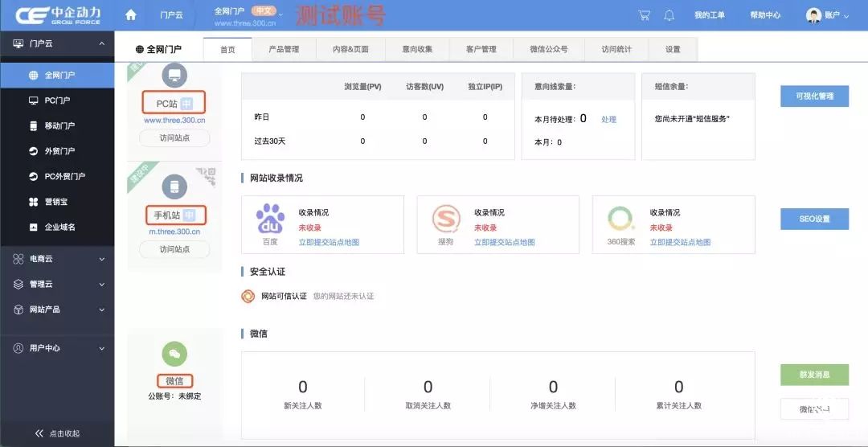Switch to the 产品管理 tab
This screenshot has height=447, width=868.
pos(283,49)
